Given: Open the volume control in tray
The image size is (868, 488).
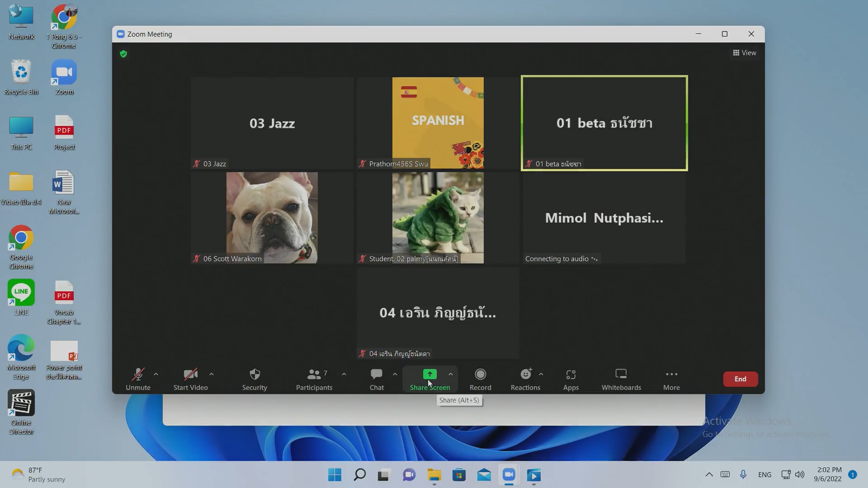Looking at the screenshot, I should 800,474.
